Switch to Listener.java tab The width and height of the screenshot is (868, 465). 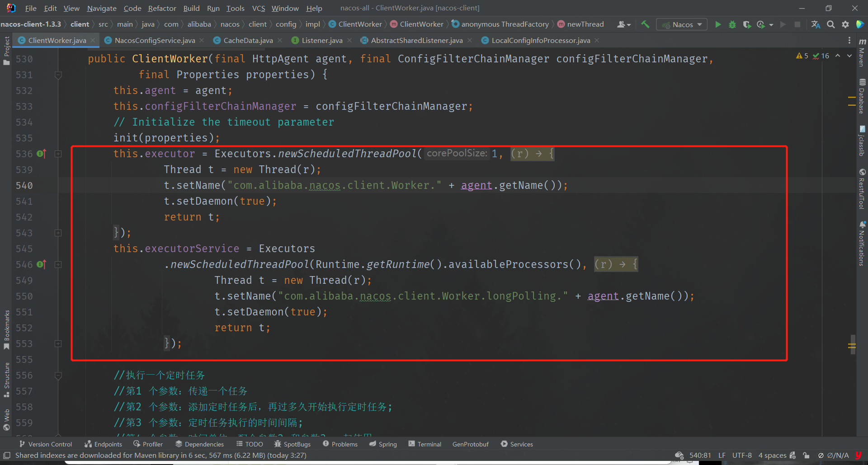(322, 40)
